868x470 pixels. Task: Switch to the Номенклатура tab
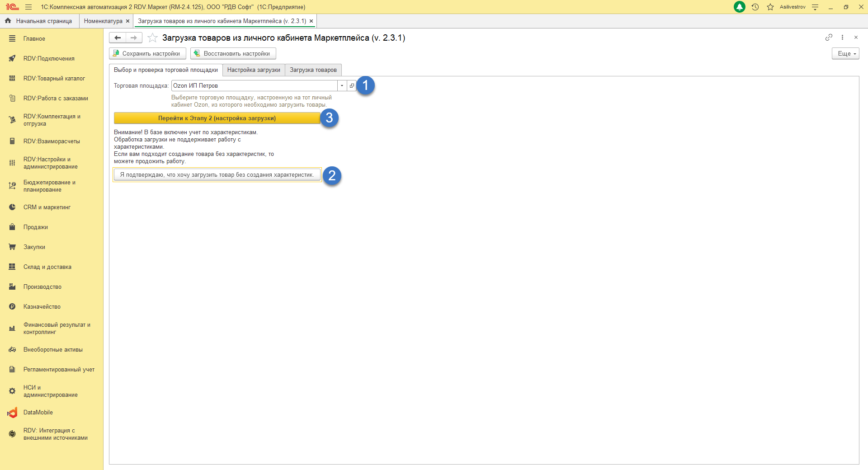pyautogui.click(x=103, y=21)
